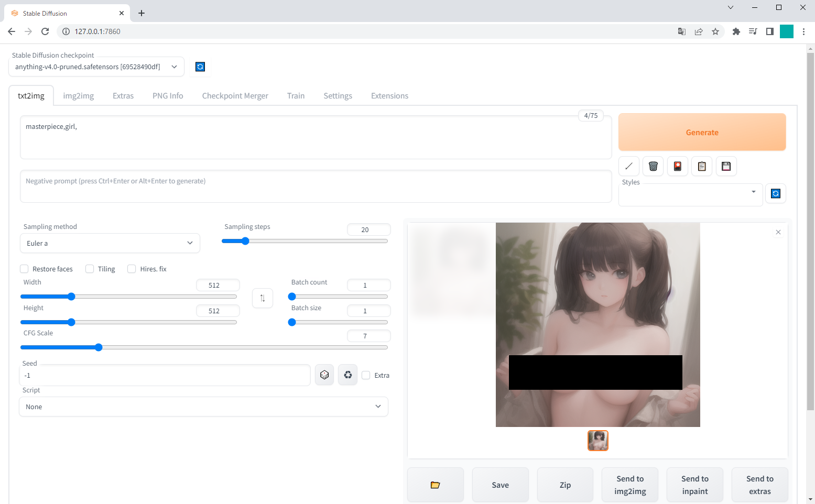Select the txt2img tab
The height and width of the screenshot is (504, 815).
click(x=31, y=96)
